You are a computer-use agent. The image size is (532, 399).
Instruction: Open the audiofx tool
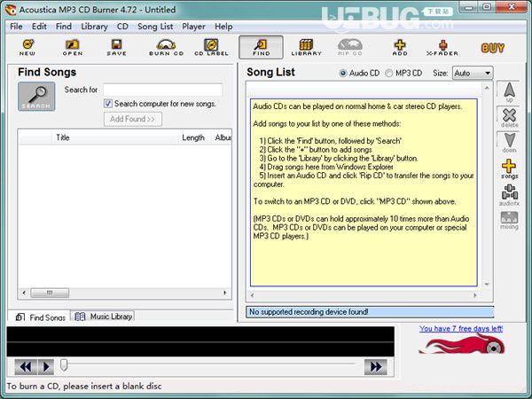509,195
